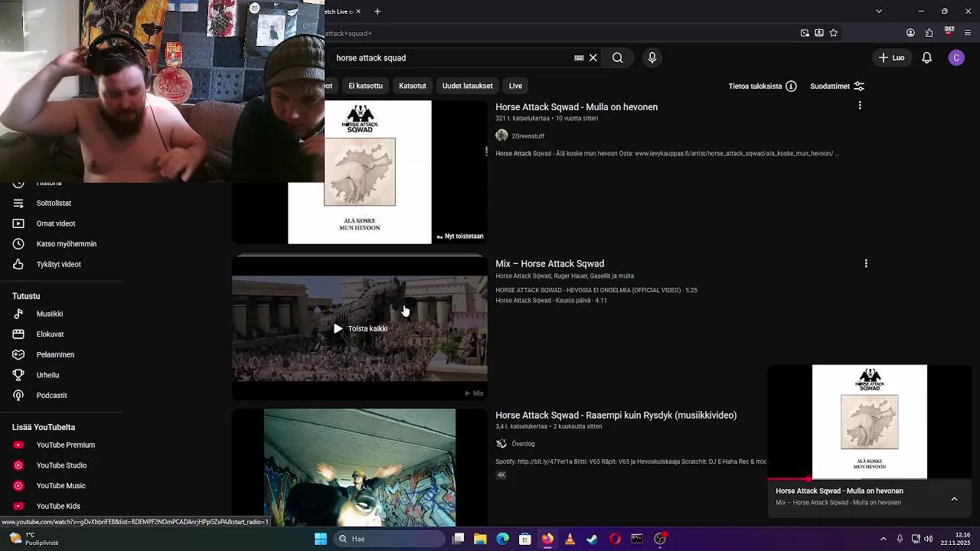Screen dimensions: 980x551
Task: Open the browser tab list chevron
Action: click(x=879, y=11)
